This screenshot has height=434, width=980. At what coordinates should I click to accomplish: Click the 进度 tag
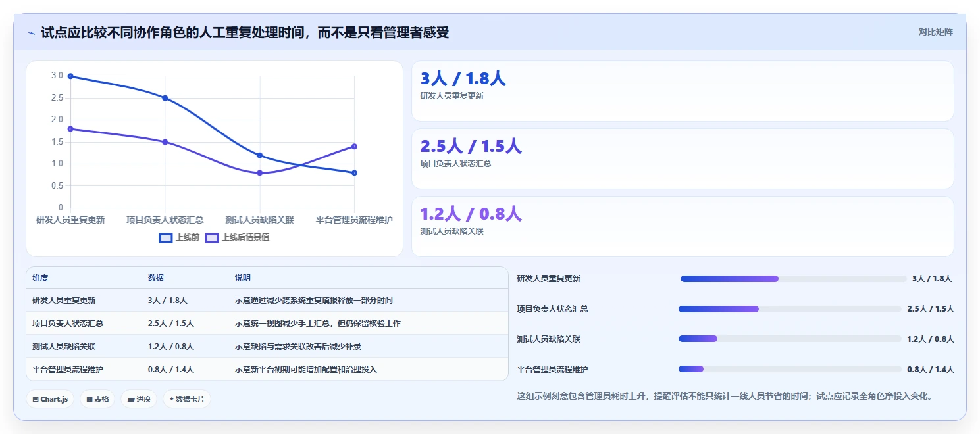point(139,399)
